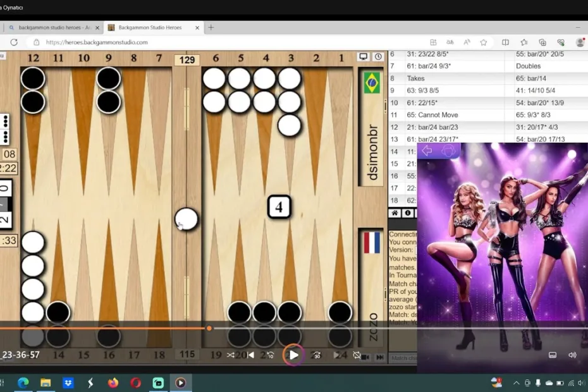Click the board display monitor icon

[x=364, y=57]
